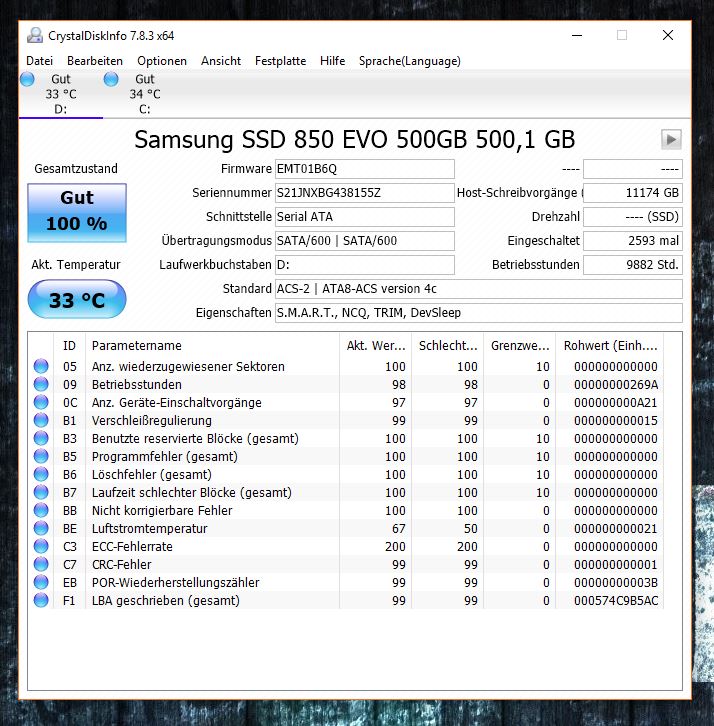Click status orb for Verschleißregulierung row
This screenshot has height=726, width=714.
(x=41, y=420)
